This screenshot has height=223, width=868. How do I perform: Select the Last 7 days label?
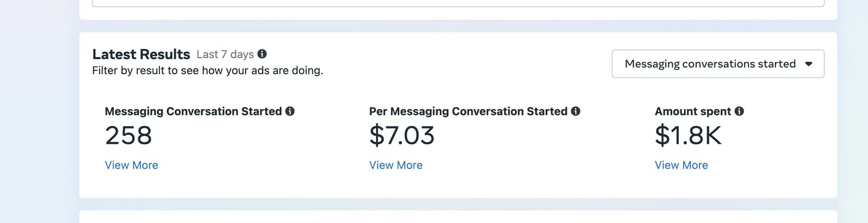[x=225, y=54]
